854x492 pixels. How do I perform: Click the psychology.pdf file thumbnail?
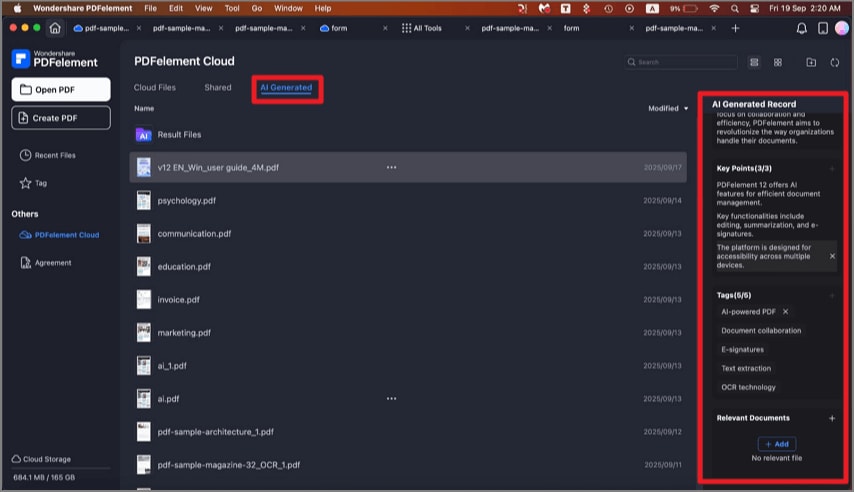(143, 201)
